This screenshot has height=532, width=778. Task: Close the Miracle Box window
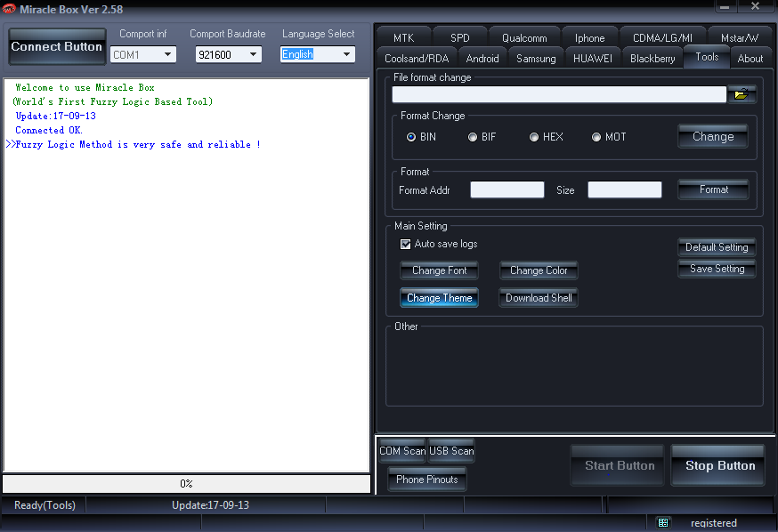(755, 6)
